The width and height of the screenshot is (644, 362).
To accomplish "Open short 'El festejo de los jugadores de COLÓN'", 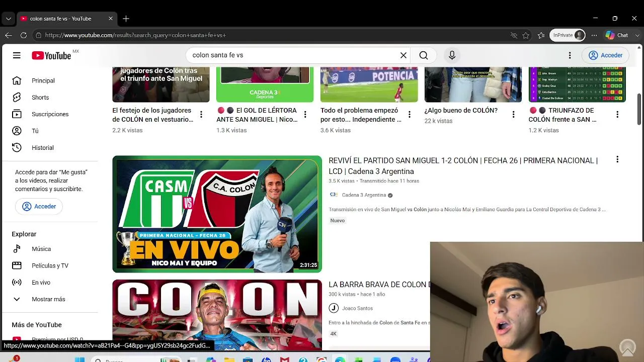I will coord(152,115).
